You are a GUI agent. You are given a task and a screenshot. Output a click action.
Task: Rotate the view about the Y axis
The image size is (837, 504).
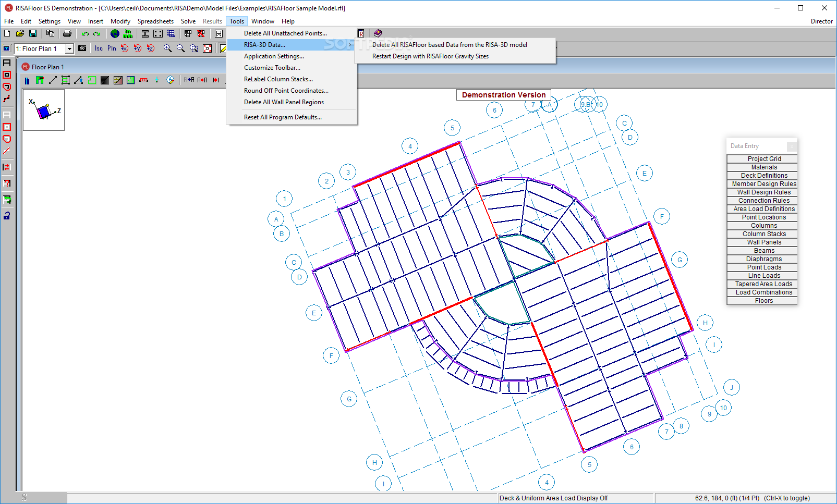pos(138,48)
